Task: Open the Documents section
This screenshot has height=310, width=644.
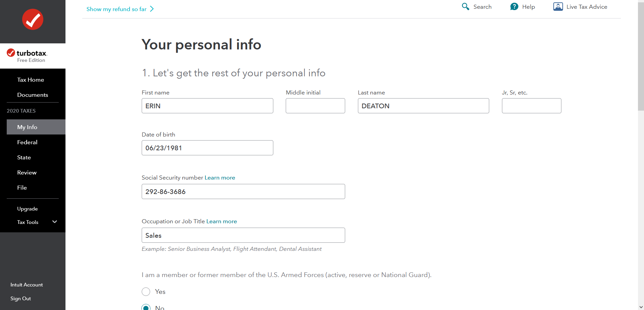Action: [x=33, y=95]
